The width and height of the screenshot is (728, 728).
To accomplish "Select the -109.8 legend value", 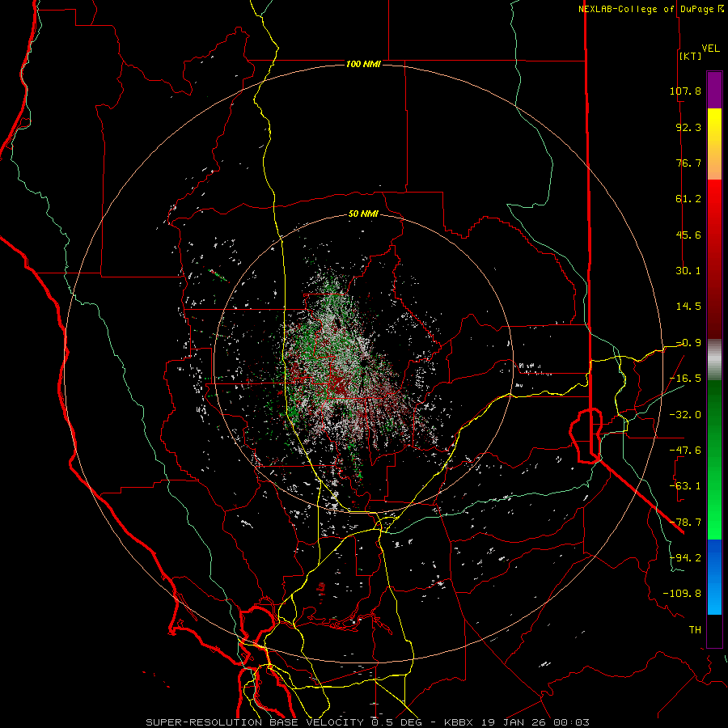I will tap(682, 594).
